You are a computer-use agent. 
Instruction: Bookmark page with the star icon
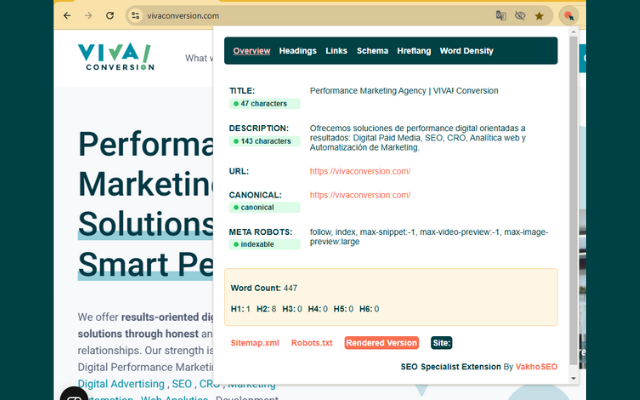[x=539, y=16]
